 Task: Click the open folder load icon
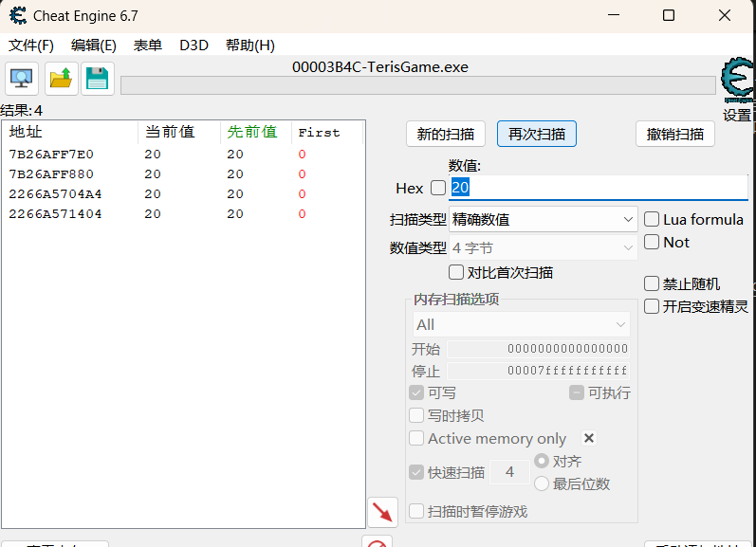pyautogui.click(x=62, y=79)
